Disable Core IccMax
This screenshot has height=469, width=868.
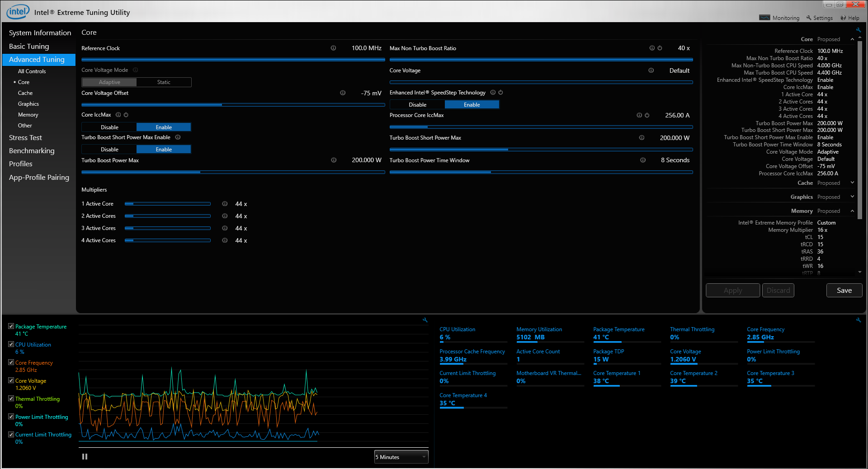(109, 127)
